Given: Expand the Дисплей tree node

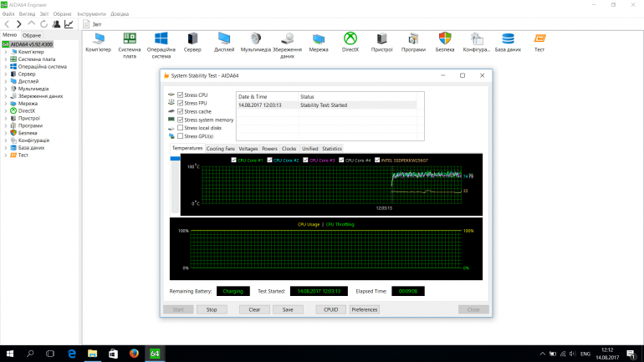Looking at the screenshot, I should [6, 82].
